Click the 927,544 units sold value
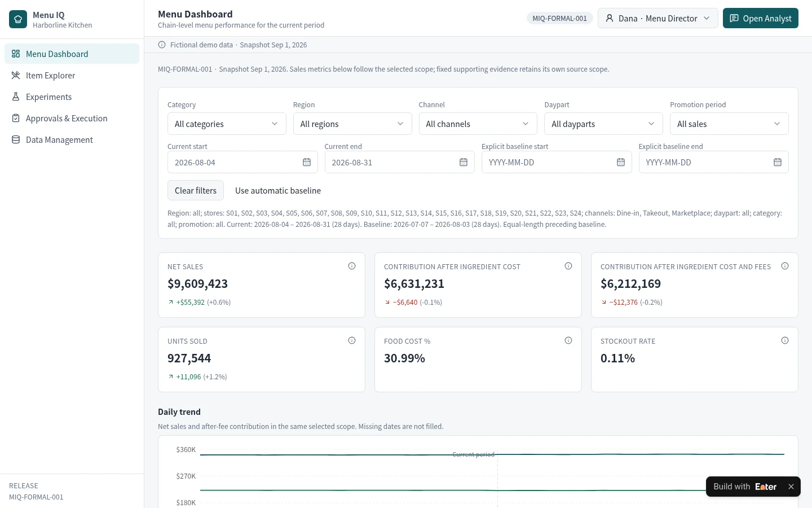812x508 pixels. tap(189, 358)
